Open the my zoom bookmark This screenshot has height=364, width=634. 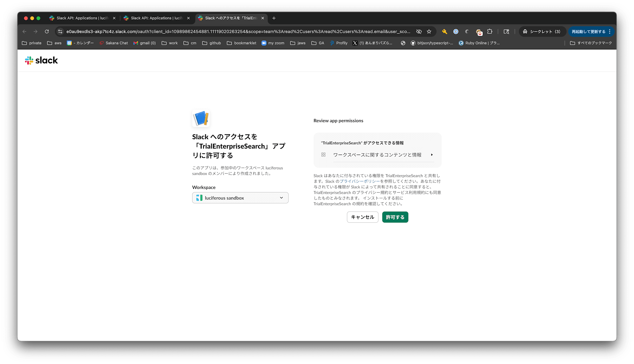(273, 43)
